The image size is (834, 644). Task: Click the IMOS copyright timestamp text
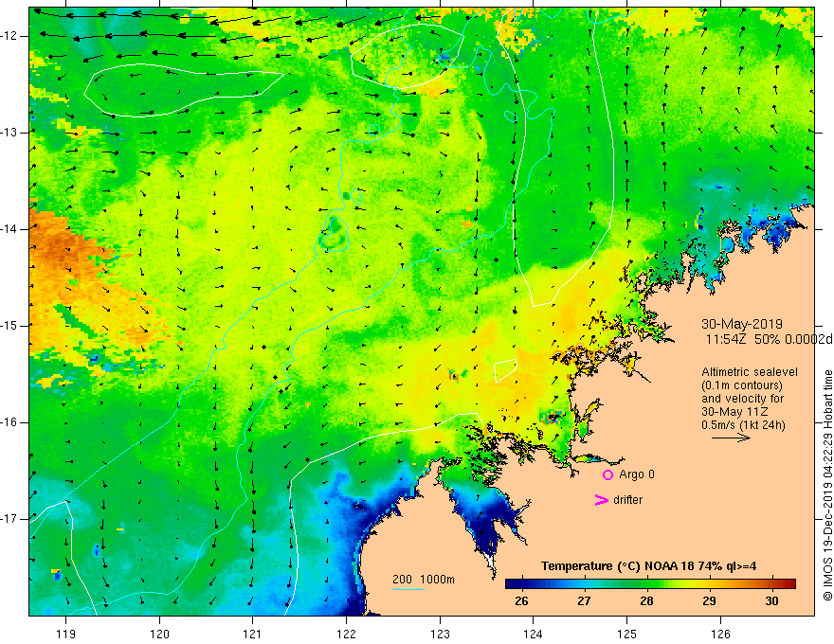[827, 486]
